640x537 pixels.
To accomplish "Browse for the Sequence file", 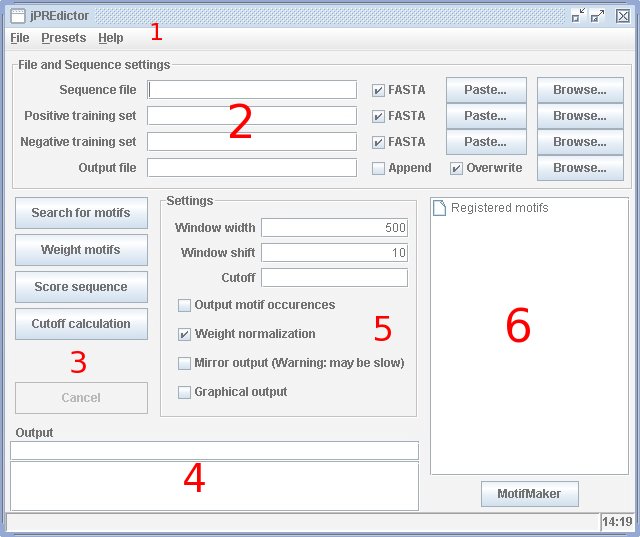I will 580,90.
